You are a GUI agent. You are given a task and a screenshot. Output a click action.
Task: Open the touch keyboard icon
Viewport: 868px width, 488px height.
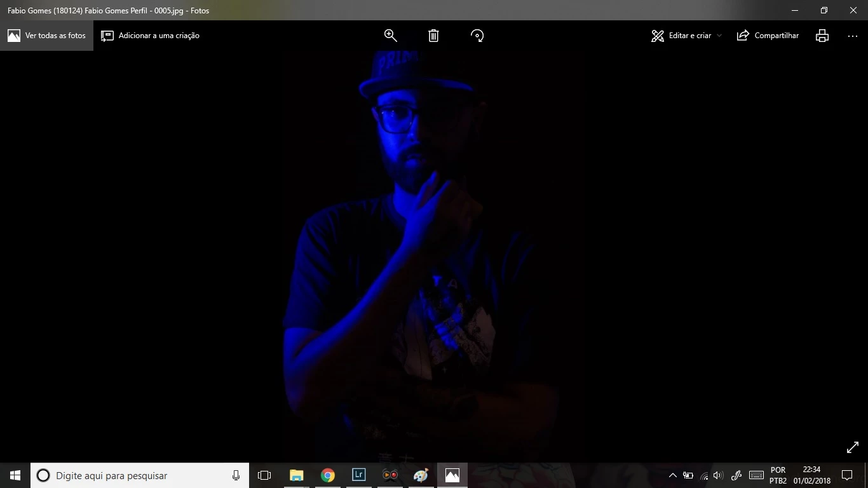[x=756, y=475]
